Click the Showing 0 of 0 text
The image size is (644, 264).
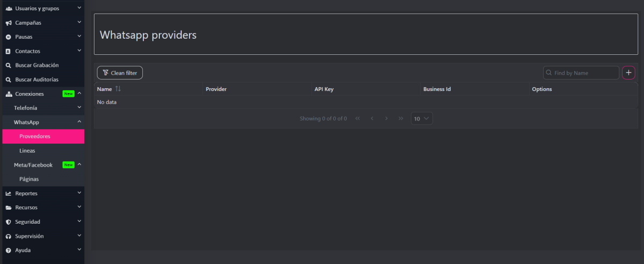point(323,118)
